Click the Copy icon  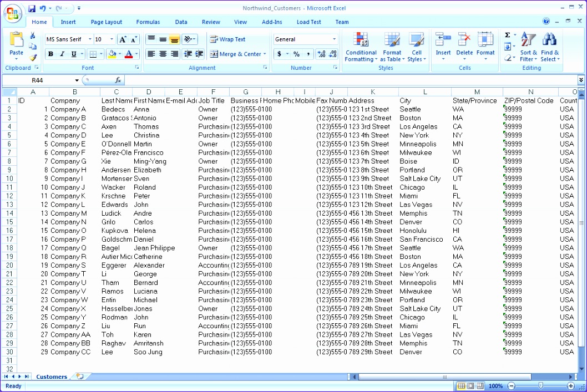click(33, 47)
